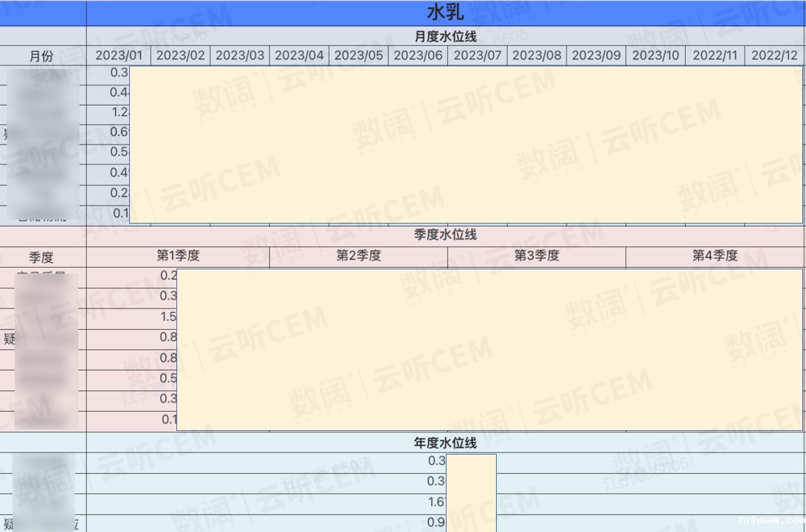The height and width of the screenshot is (532, 806).
Task: Select the 年度水位线 section header
Action: click(445, 443)
